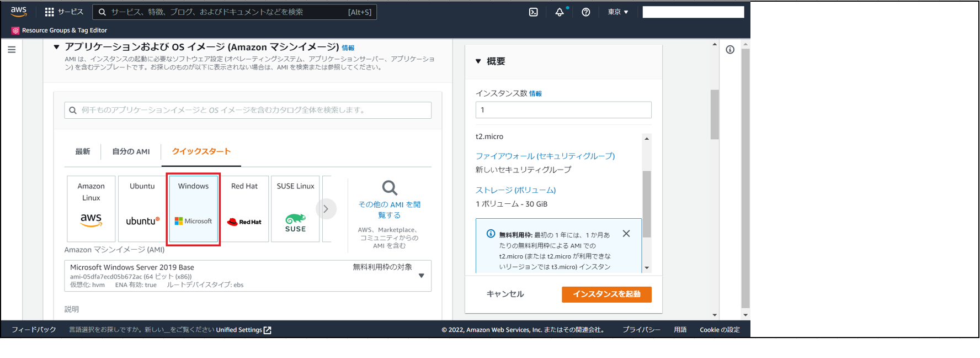Viewport: 980px width, 358px height.
Task: Open the Windows Server 2019 AMI dropdown
Action: [248, 276]
